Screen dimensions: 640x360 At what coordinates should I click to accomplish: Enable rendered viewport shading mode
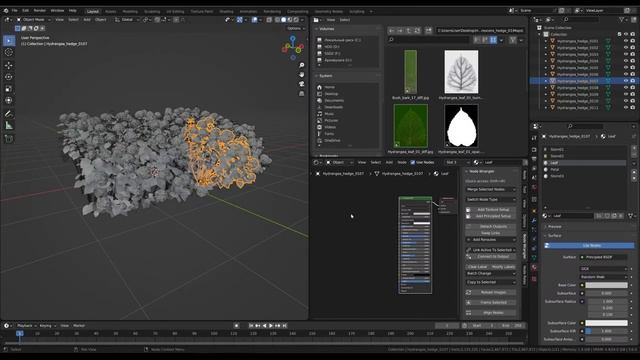pyautogui.click(x=296, y=20)
